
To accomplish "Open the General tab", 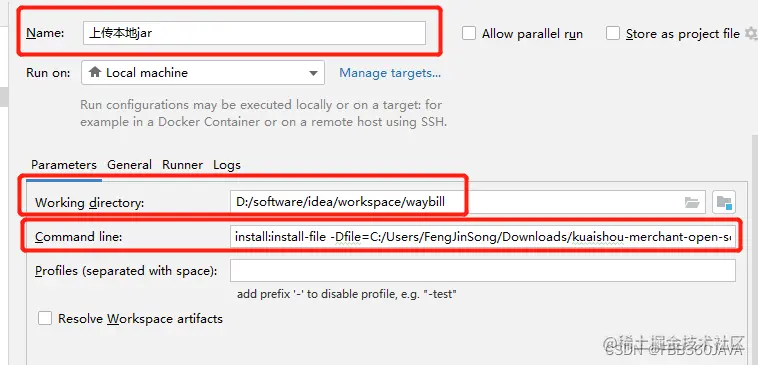I will pyautogui.click(x=130, y=165).
